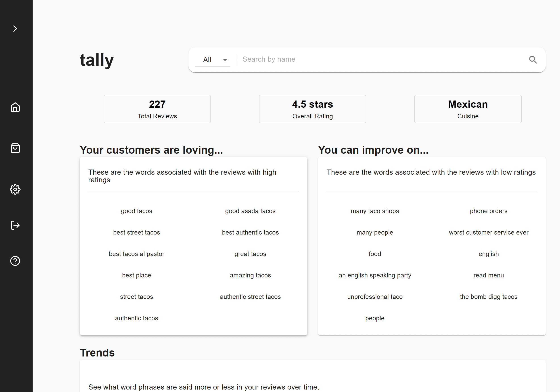The width and height of the screenshot is (560, 392).
Task: Open the settings gear icon
Action: [15, 189]
